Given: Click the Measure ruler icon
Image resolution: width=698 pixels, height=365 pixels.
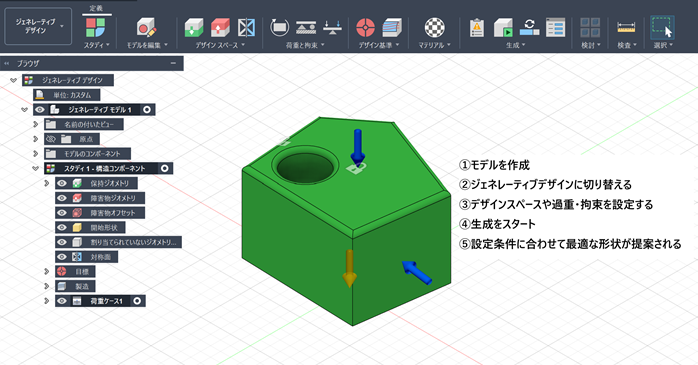Looking at the screenshot, I should [626, 28].
